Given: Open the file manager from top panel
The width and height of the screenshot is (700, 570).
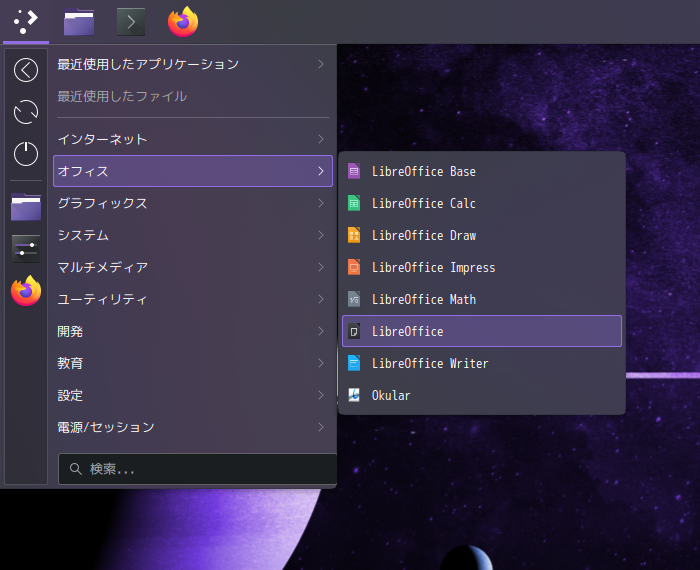Looking at the screenshot, I should pyautogui.click(x=79, y=21).
